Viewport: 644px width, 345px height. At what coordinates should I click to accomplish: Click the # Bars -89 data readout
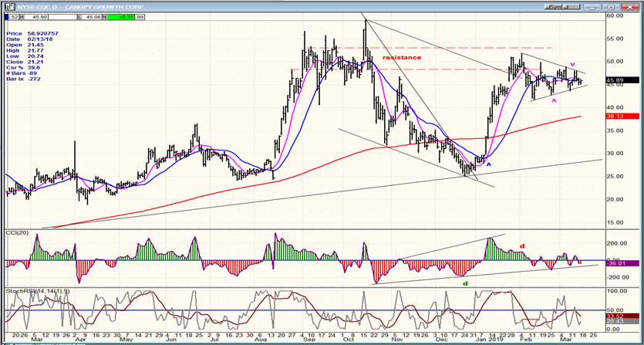(x=22, y=73)
